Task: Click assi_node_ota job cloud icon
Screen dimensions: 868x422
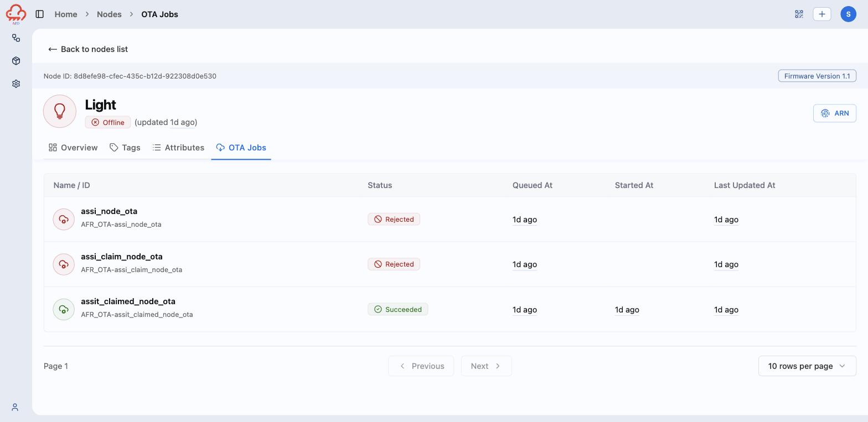Action: (x=64, y=219)
